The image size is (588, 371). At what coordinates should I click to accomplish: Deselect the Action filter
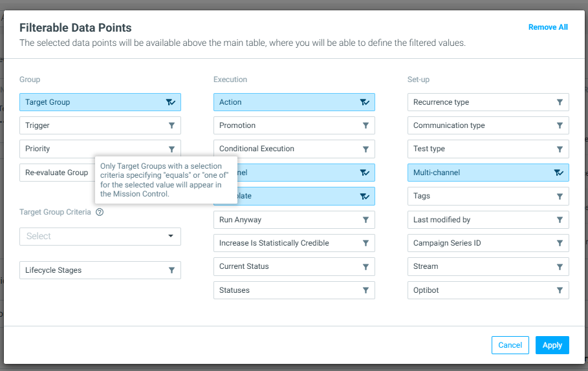pyautogui.click(x=294, y=102)
